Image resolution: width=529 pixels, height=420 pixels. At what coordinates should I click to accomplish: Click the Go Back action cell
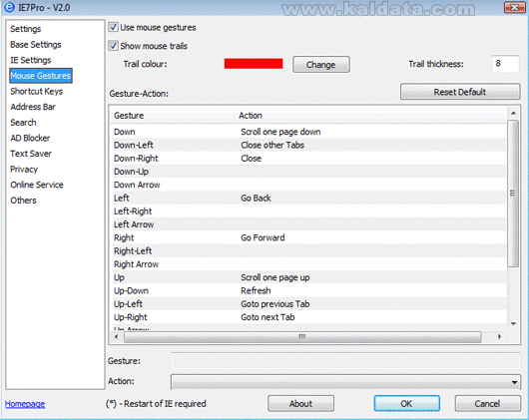pyautogui.click(x=256, y=198)
